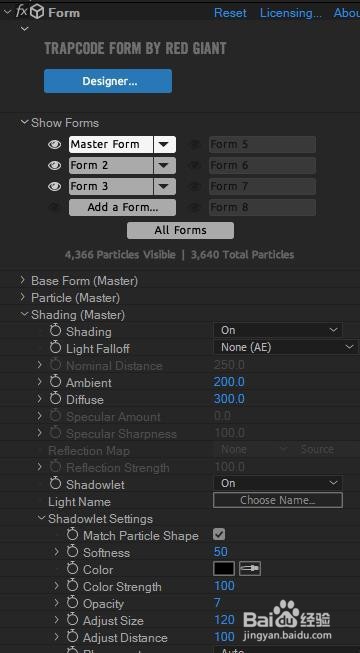The height and width of the screenshot is (653, 360).
Task: Toggle the stopwatch next to Diffuse
Action: coord(55,399)
